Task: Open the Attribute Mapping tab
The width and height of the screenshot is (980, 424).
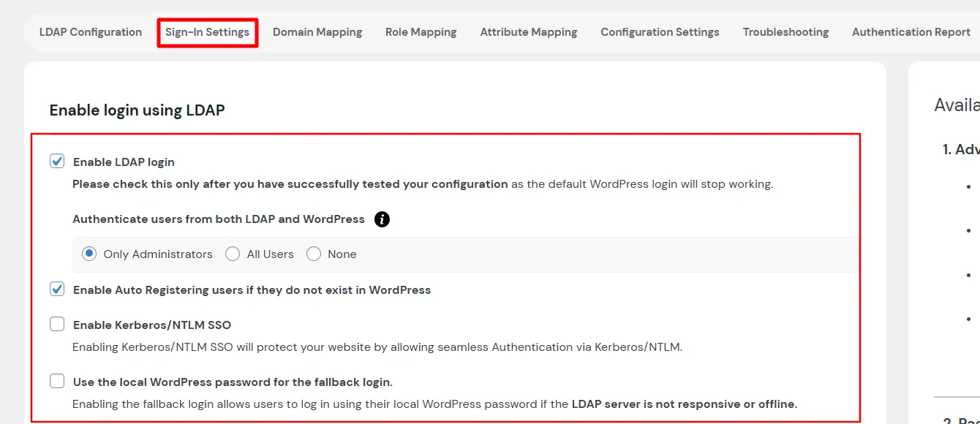Action: tap(528, 32)
